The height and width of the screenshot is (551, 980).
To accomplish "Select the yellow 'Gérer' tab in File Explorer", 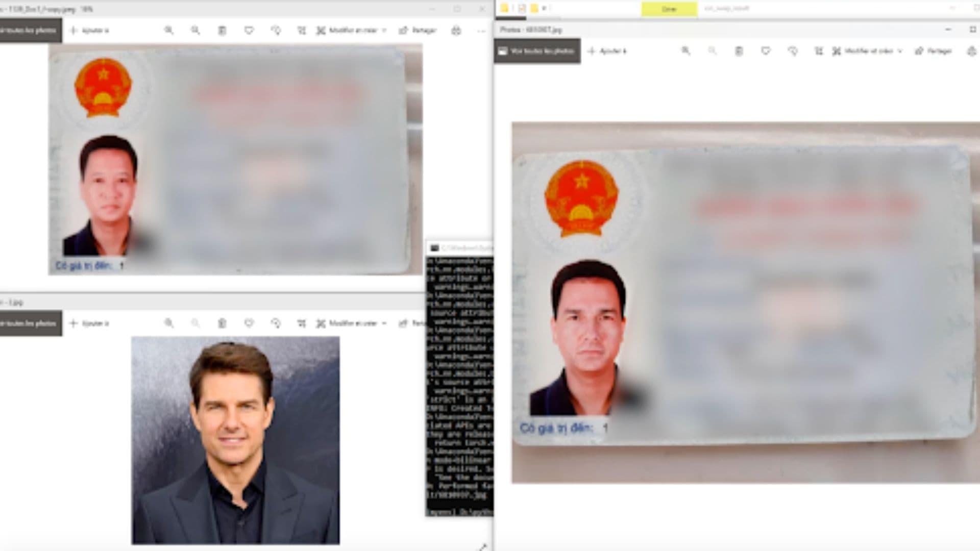I will [669, 9].
